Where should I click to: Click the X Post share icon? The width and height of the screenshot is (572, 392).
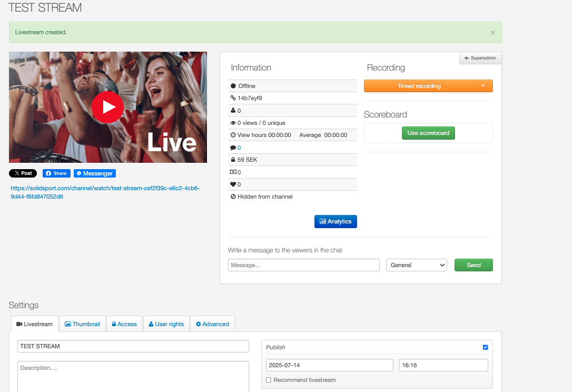click(x=23, y=173)
